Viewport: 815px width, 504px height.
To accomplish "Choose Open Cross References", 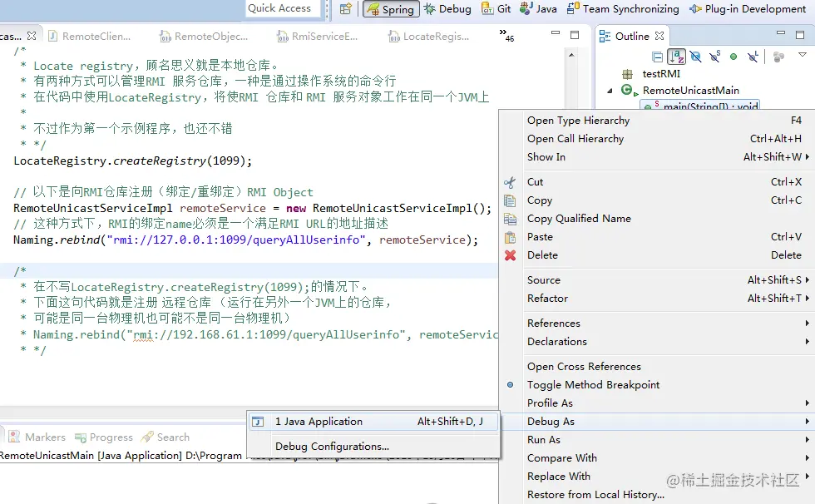I will pos(656,366).
